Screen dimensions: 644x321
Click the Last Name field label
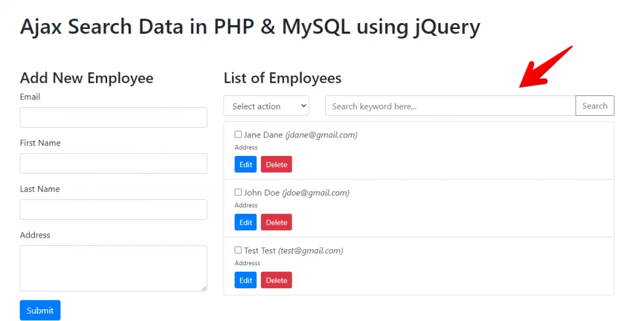click(x=40, y=189)
